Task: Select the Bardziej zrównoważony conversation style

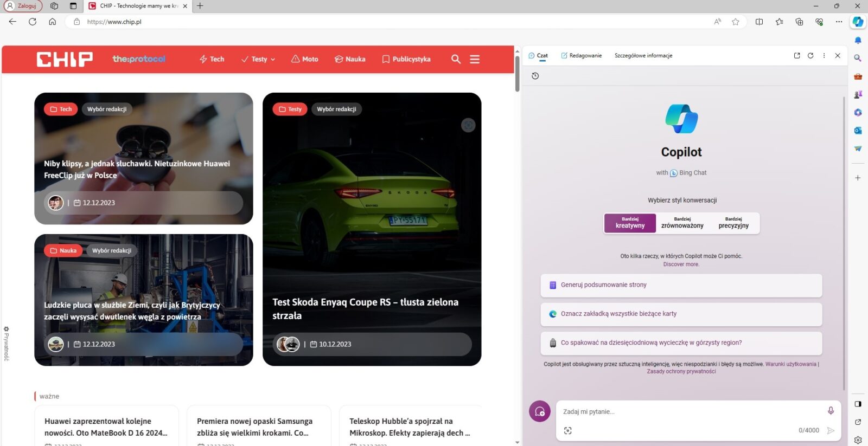Action: click(x=682, y=223)
